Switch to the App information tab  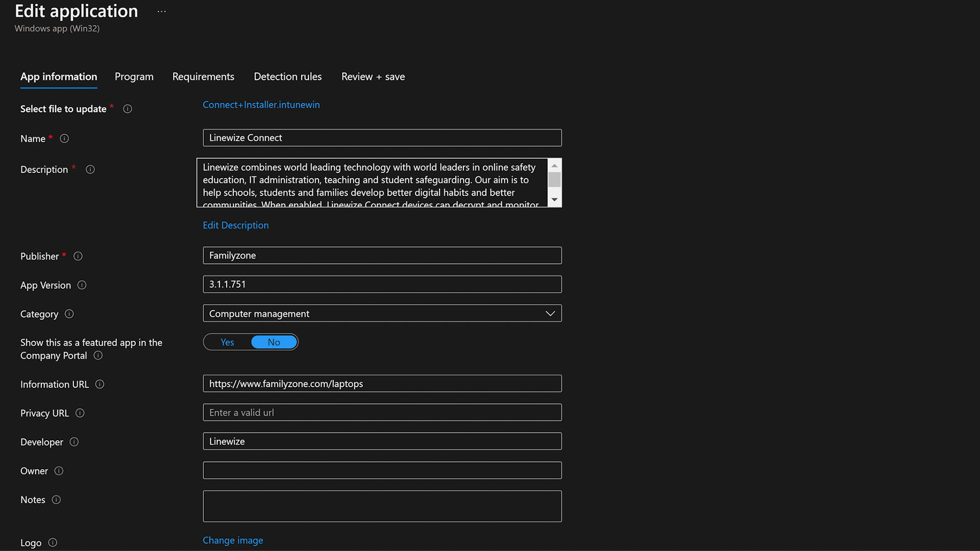click(59, 77)
